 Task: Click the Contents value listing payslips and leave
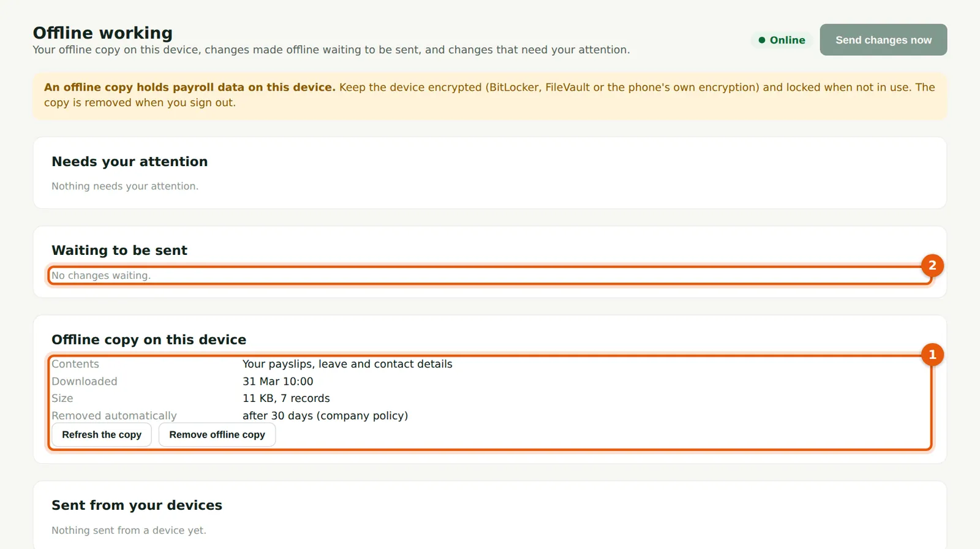coord(347,364)
